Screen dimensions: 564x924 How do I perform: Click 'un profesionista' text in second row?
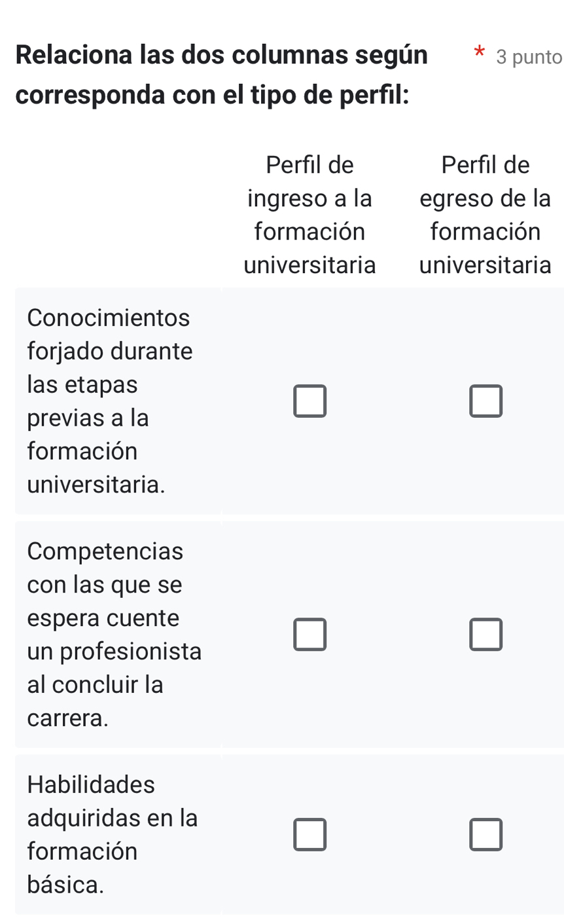click(x=115, y=652)
